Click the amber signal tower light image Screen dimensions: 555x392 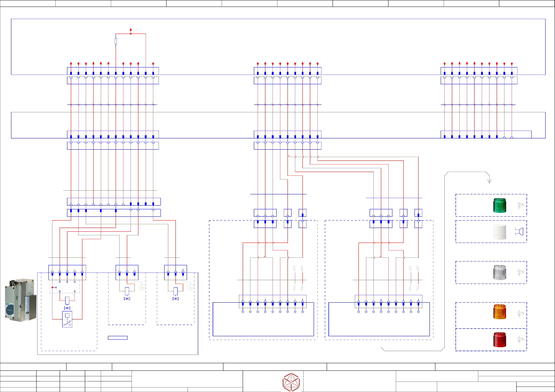pyautogui.click(x=499, y=312)
